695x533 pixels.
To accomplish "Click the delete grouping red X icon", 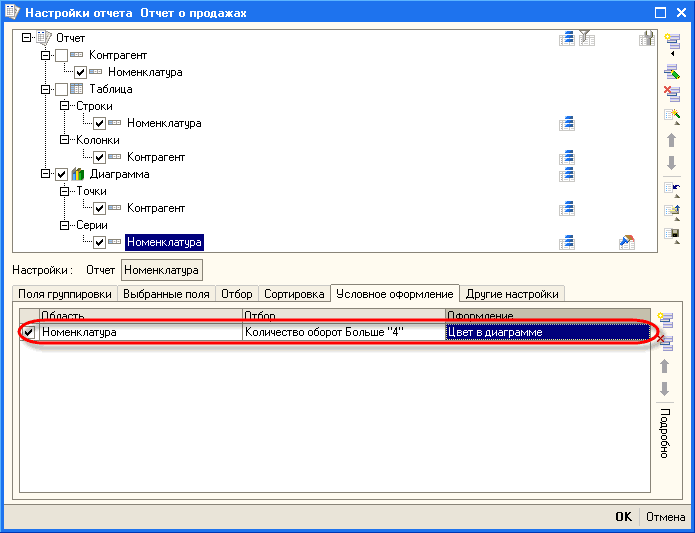I will point(671,93).
